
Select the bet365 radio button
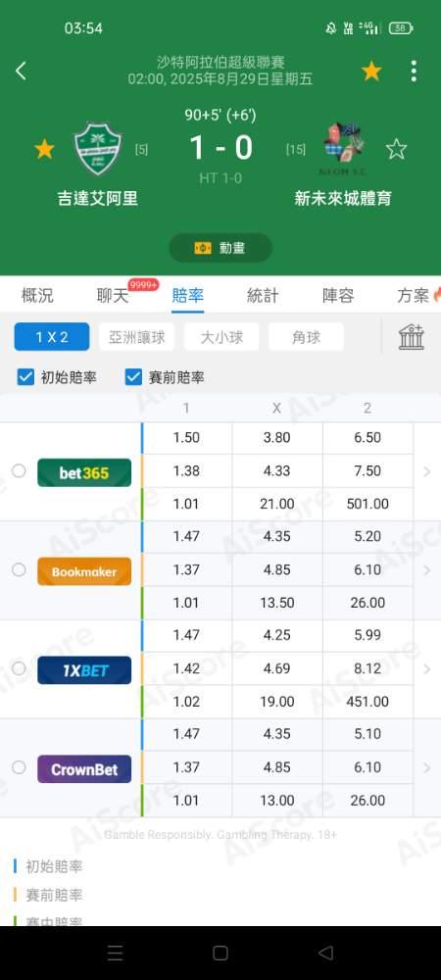pyautogui.click(x=19, y=470)
